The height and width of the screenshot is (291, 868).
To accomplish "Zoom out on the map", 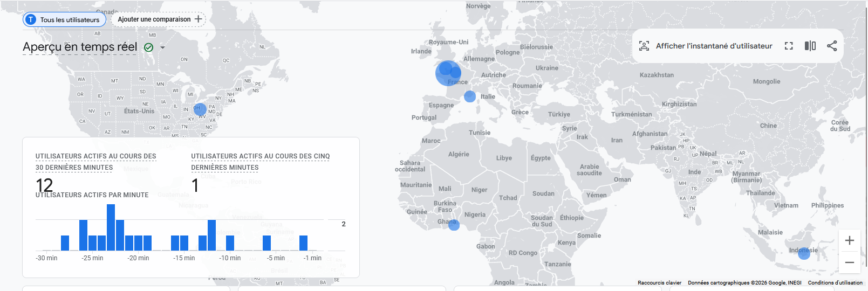I will 849,262.
